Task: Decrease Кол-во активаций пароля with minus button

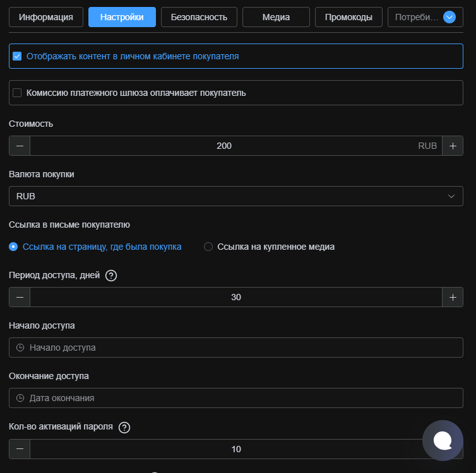Action: pyautogui.click(x=20, y=449)
